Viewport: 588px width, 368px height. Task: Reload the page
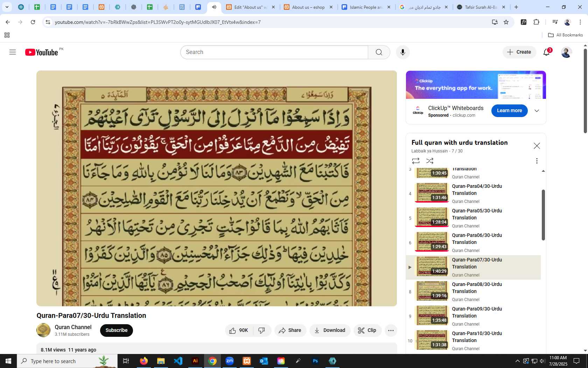[33, 22]
